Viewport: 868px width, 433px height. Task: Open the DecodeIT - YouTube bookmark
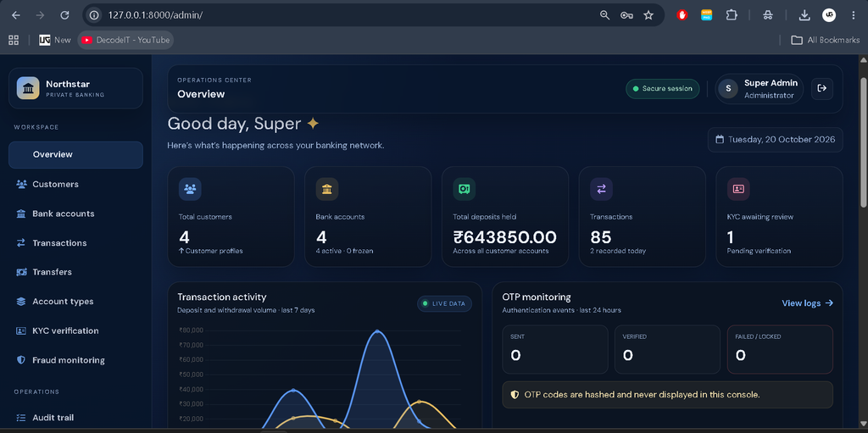click(125, 40)
